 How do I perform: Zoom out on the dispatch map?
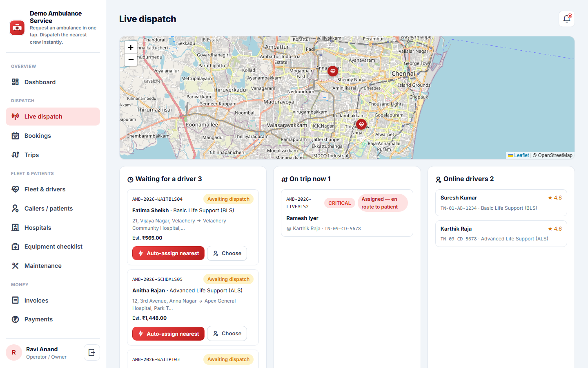pyautogui.click(x=131, y=60)
